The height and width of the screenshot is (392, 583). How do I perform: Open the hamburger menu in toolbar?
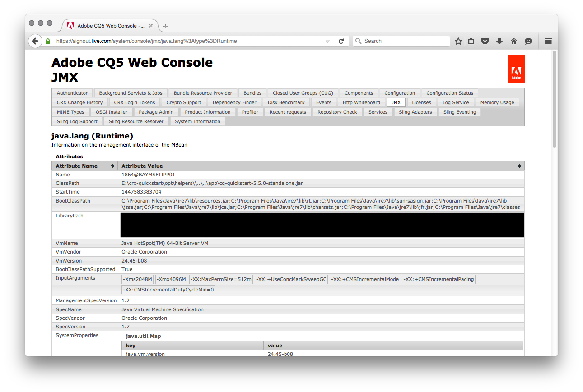pos(548,41)
